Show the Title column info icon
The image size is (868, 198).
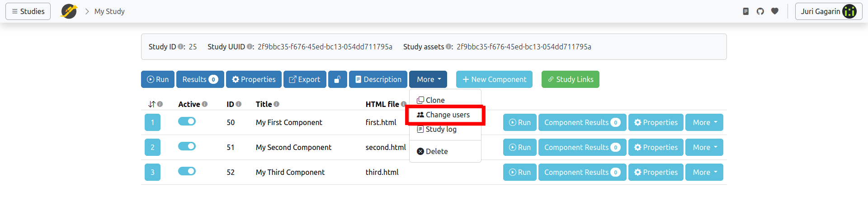(277, 104)
